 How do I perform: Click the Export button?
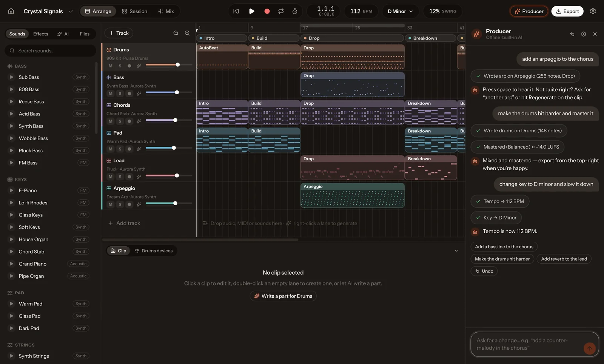tap(567, 11)
